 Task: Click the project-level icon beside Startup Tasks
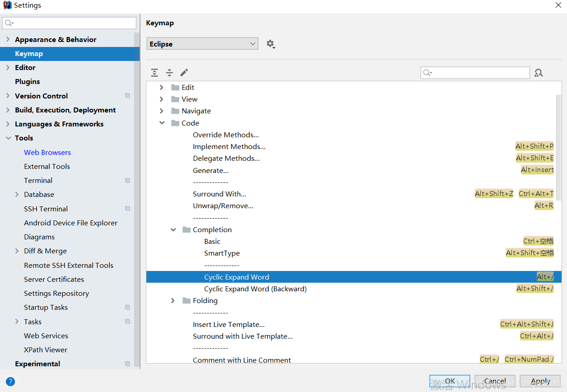click(128, 307)
